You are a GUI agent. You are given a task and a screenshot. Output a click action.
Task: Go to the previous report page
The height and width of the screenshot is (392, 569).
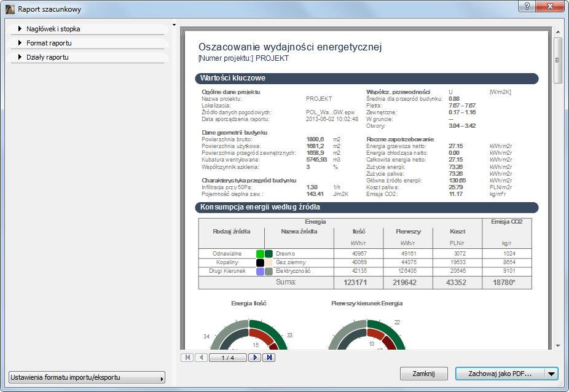click(x=201, y=358)
